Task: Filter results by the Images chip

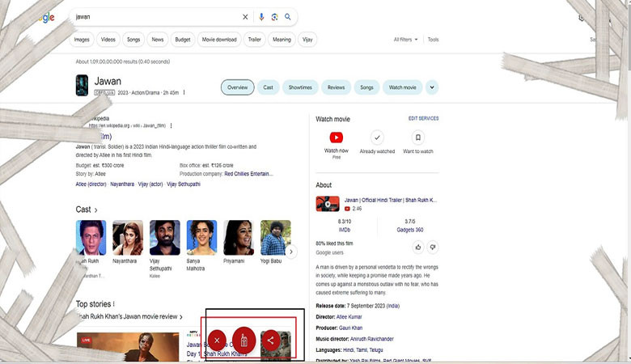Action: [82, 40]
